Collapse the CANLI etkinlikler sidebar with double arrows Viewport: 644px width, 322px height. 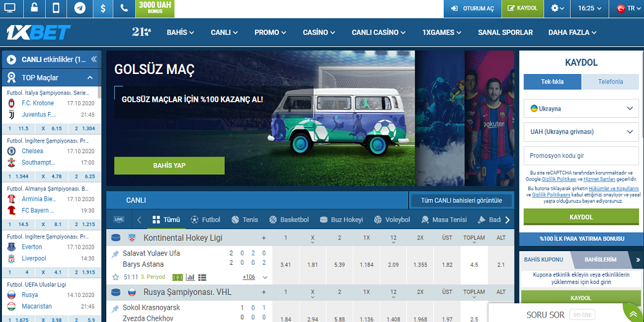pyautogui.click(x=93, y=59)
